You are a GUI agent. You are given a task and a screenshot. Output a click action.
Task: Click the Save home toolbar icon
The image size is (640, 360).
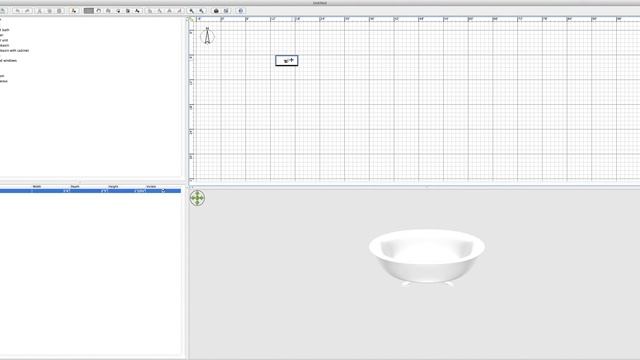pos(3,11)
